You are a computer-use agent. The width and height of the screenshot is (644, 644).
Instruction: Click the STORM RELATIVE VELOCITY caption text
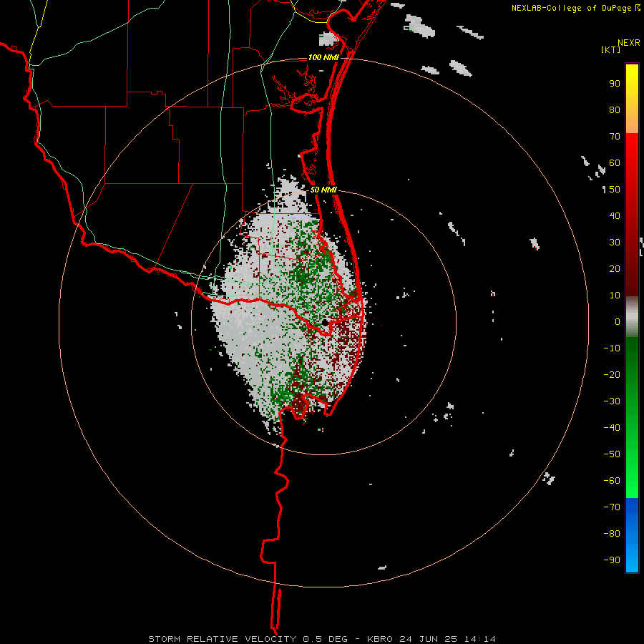click(222, 639)
